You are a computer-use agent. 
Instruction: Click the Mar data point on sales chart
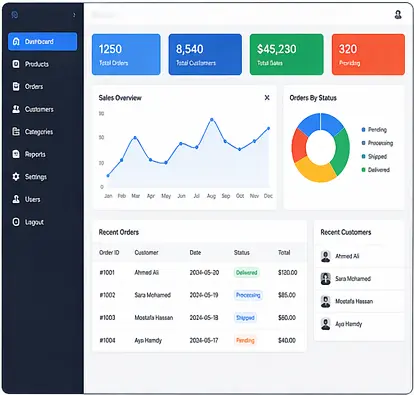click(135, 137)
